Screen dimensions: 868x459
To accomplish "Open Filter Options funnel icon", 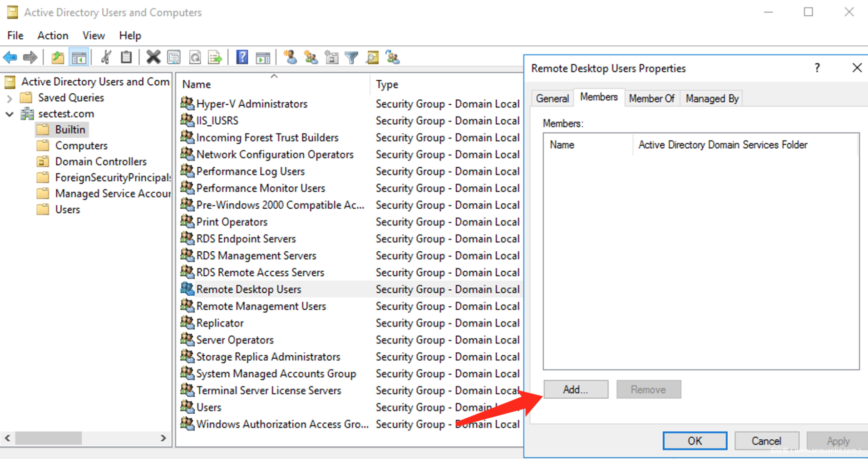I will pos(352,58).
